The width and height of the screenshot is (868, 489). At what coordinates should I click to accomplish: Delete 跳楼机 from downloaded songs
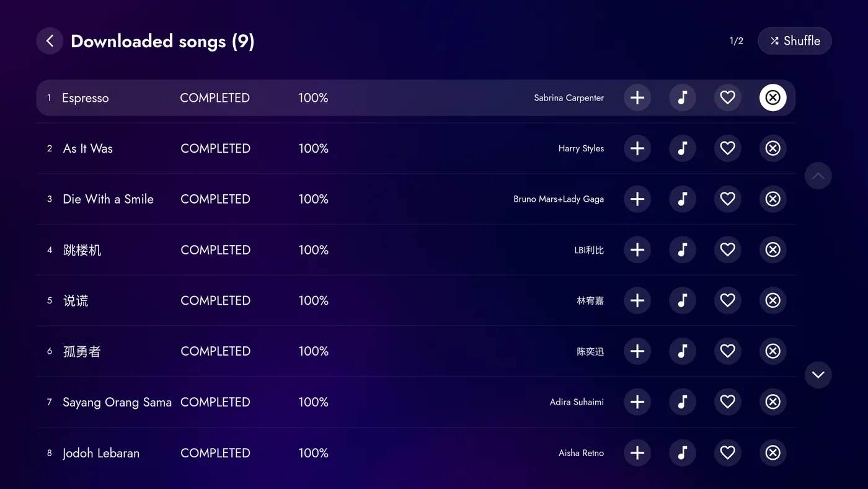pyautogui.click(x=773, y=249)
